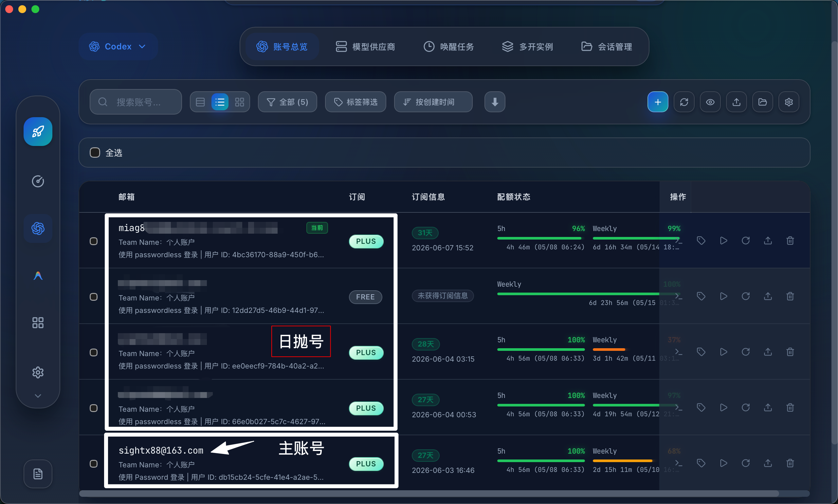Click the 邮箱 column header
Image resolution: width=838 pixels, height=504 pixels.
coord(126,197)
